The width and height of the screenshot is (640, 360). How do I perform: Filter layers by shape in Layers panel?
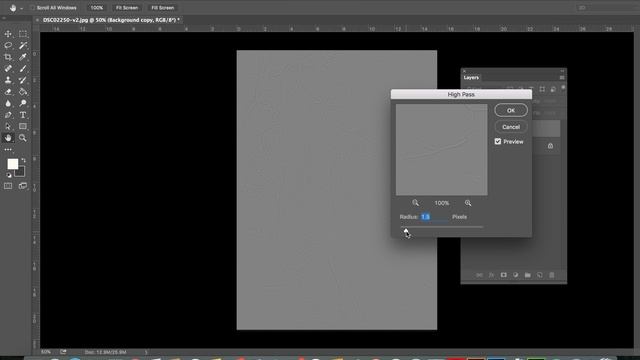point(542,89)
